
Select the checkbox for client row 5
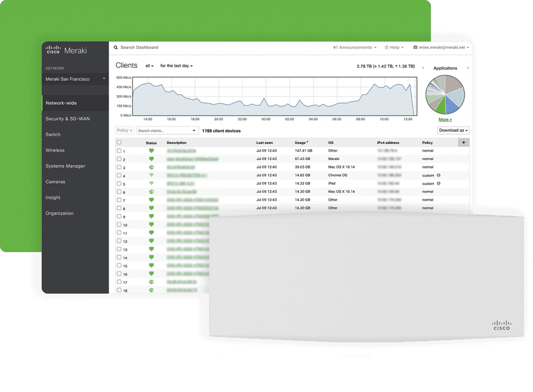119,184
